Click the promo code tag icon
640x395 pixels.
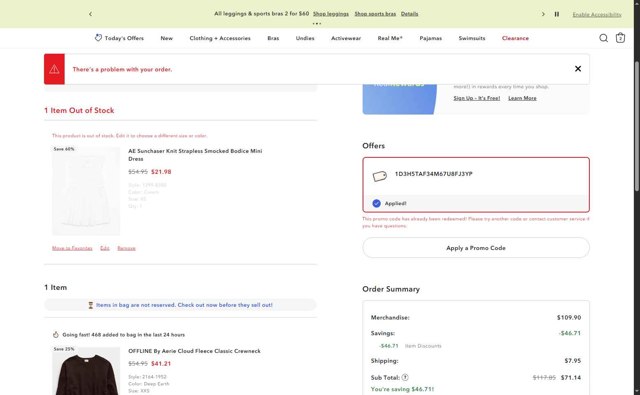coord(380,176)
